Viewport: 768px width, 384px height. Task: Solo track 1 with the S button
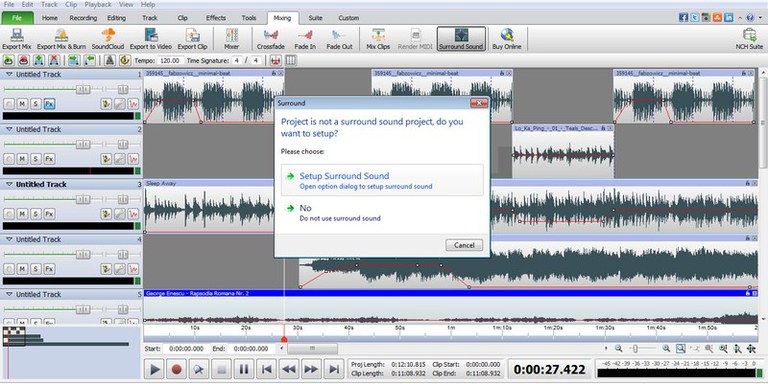[36, 104]
